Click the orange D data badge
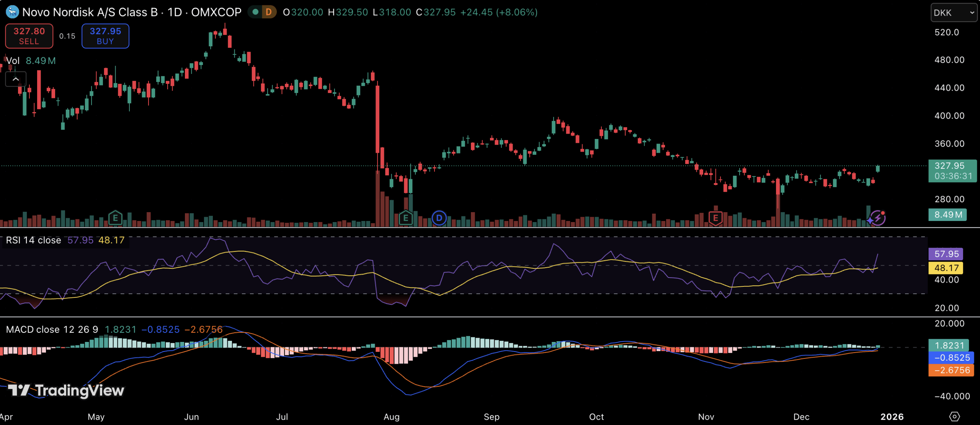 pyautogui.click(x=269, y=12)
